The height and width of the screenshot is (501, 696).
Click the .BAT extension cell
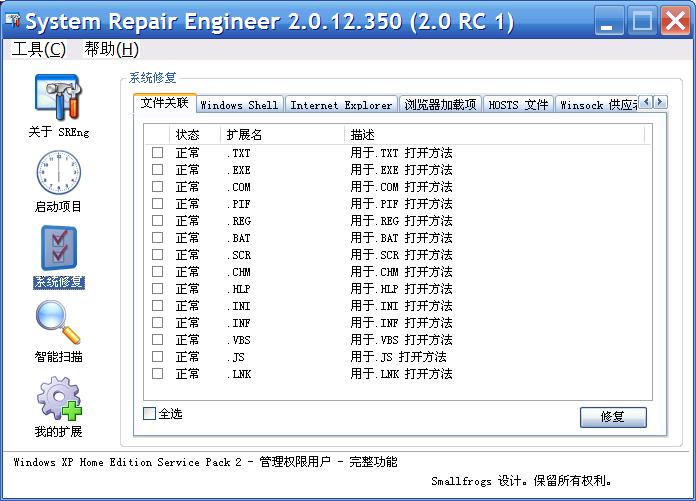239,238
